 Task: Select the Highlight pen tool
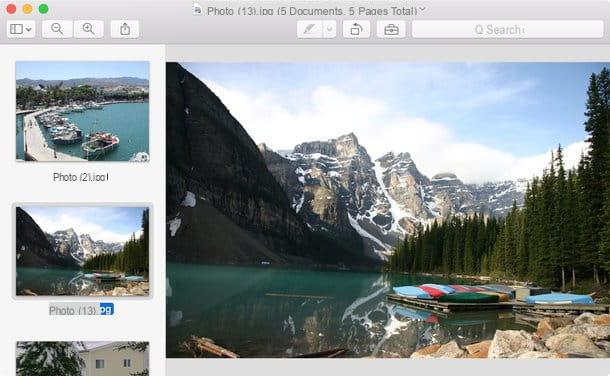(x=310, y=30)
